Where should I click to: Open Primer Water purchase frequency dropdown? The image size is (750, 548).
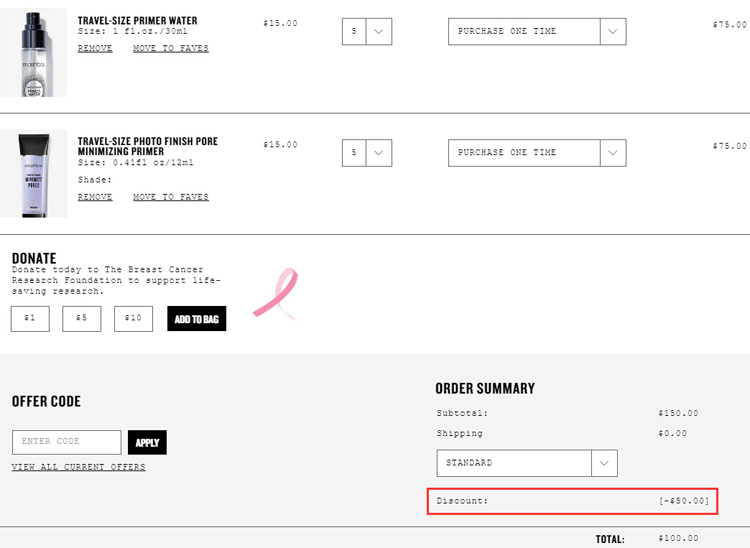[x=537, y=32]
